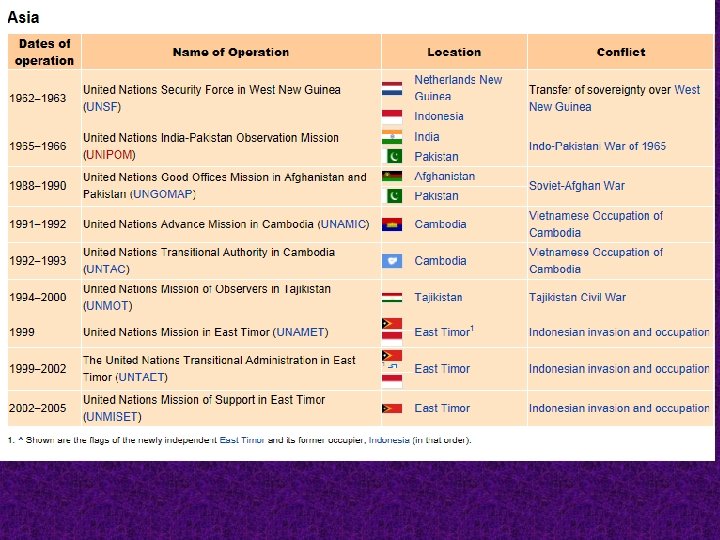Click the 'Conflict' column header
The width and height of the screenshot is (720, 540).
[x=621, y=52]
